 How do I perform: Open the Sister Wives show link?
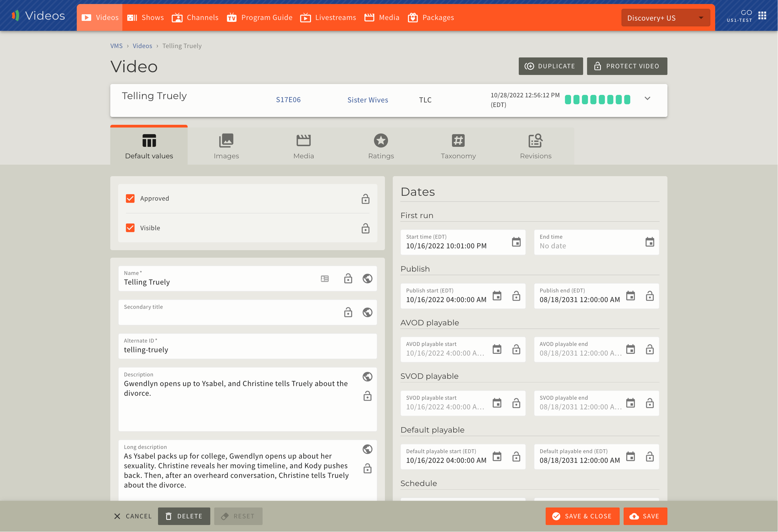tap(368, 100)
